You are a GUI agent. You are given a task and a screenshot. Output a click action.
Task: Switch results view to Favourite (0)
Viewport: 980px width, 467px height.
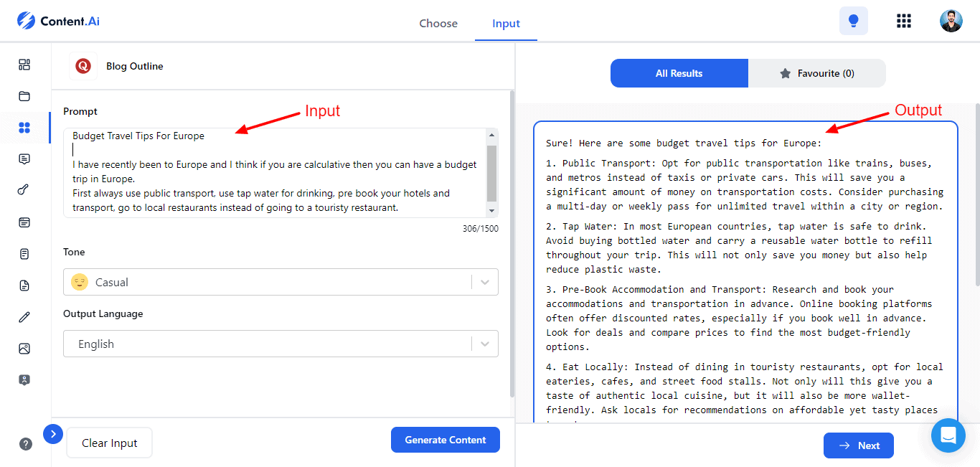pyautogui.click(x=816, y=73)
